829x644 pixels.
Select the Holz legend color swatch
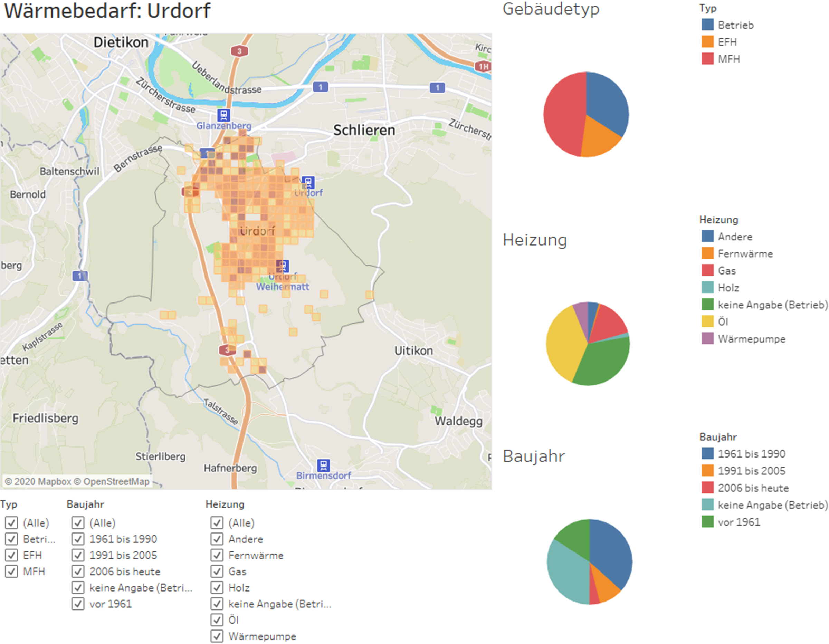coord(707,287)
